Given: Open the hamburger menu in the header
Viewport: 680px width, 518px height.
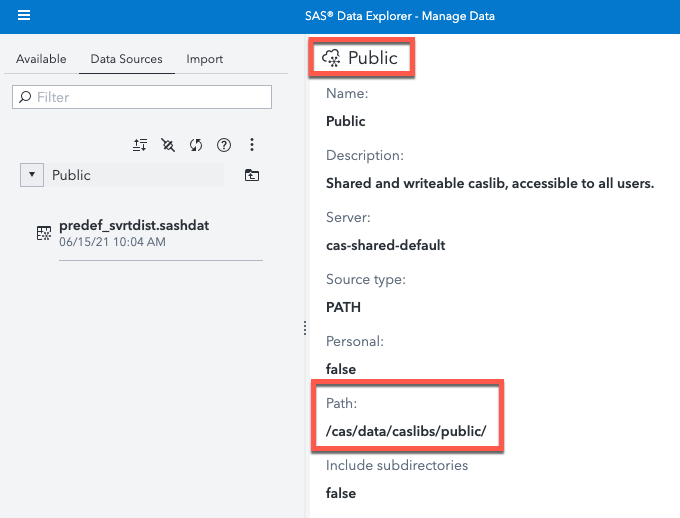Looking at the screenshot, I should (24, 16).
